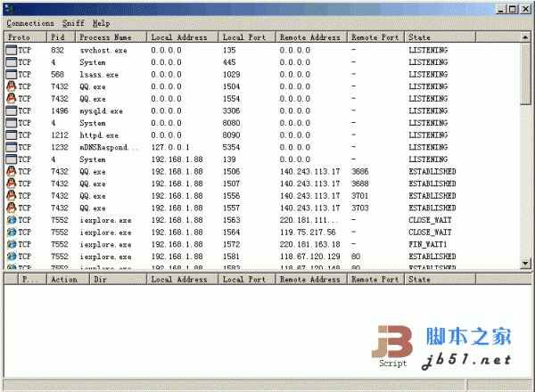Click Pid 1232 cell
Screen dimensions: 535x392
tap(60, 147)
